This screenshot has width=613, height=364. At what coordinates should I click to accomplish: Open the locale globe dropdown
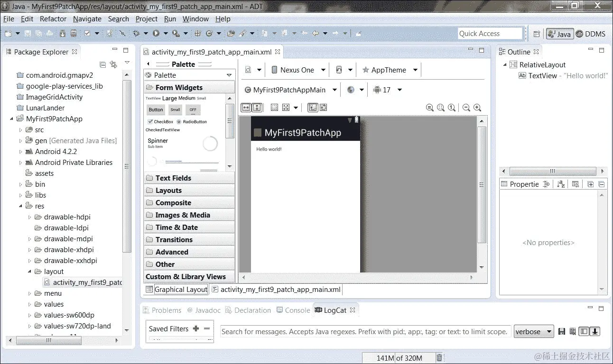tap(355, 90)
